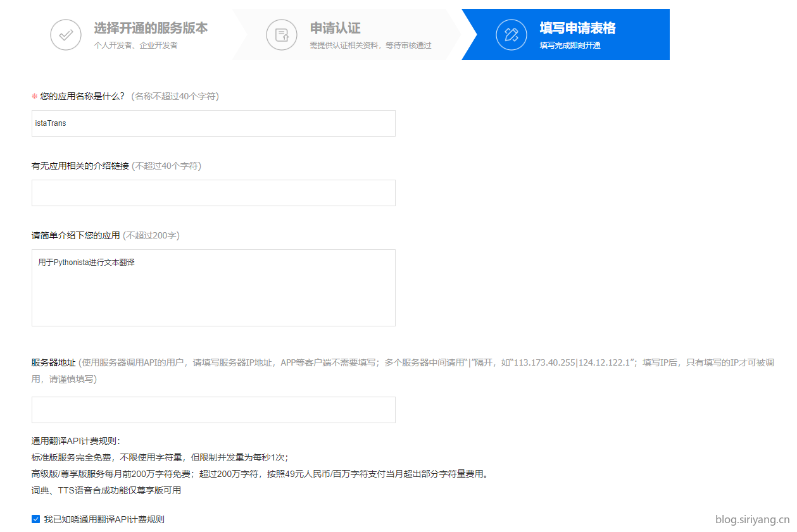Select the 填写申请表格 step title
Screen dimensions: 797x532
577,28
